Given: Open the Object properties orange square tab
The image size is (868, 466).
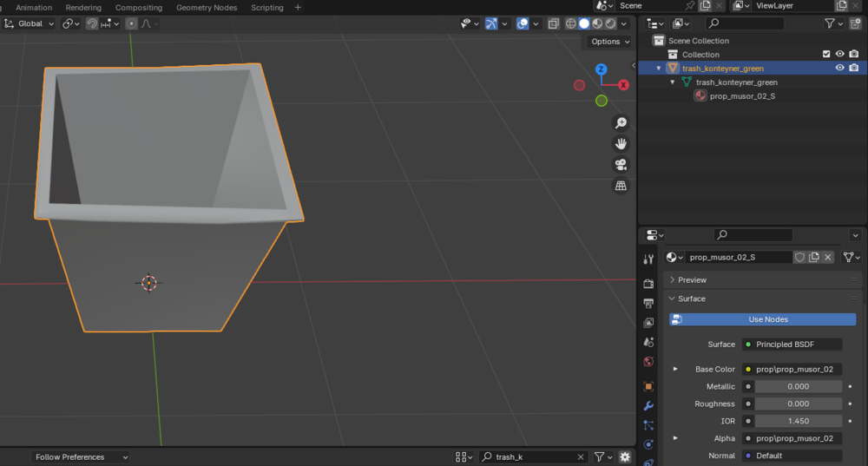Looking at the screenshot, I should (x=648, y=386).
